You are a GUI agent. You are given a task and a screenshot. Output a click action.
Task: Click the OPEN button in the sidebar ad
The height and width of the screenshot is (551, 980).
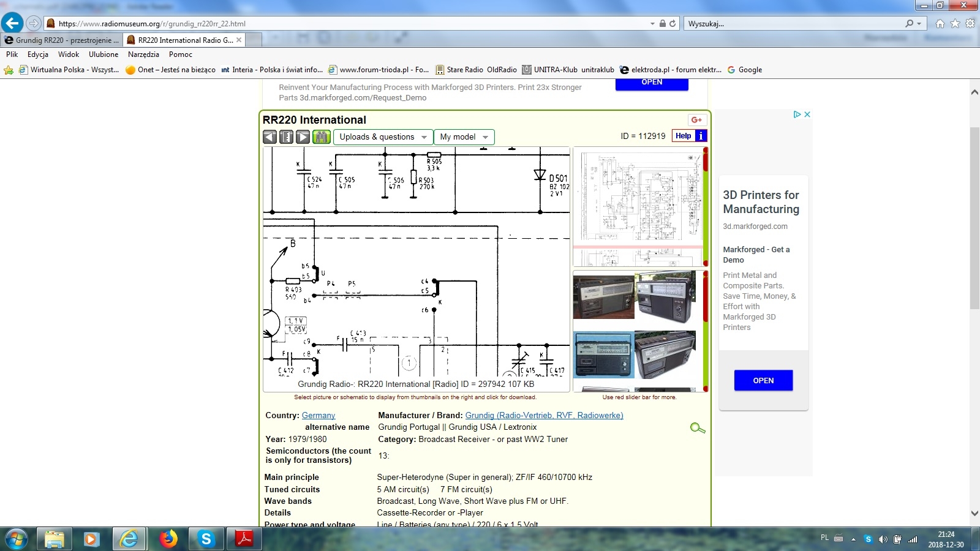click(763, 380)
